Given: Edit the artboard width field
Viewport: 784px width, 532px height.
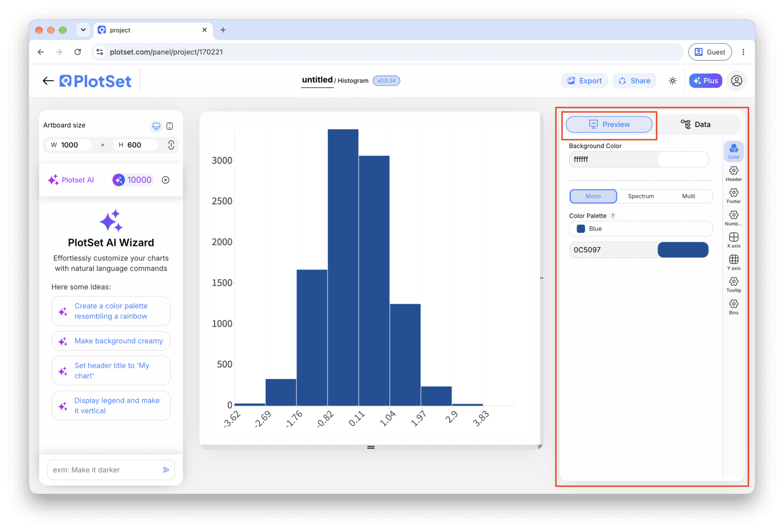Looking at the screenshot, I should click(69, 145).
